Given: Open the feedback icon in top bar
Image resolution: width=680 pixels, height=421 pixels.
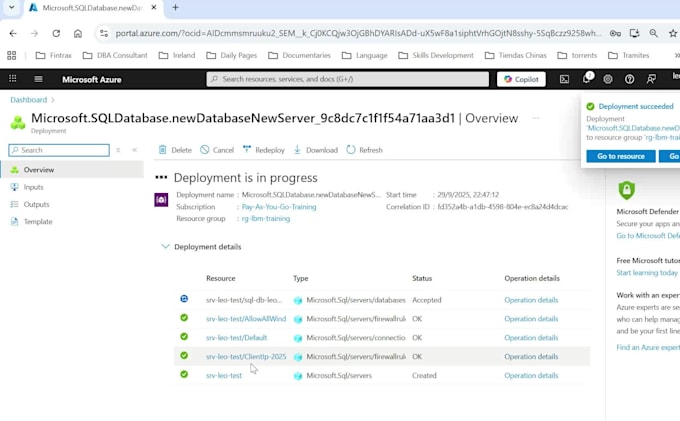Looking at the screenshot, I should pos(651,79).
